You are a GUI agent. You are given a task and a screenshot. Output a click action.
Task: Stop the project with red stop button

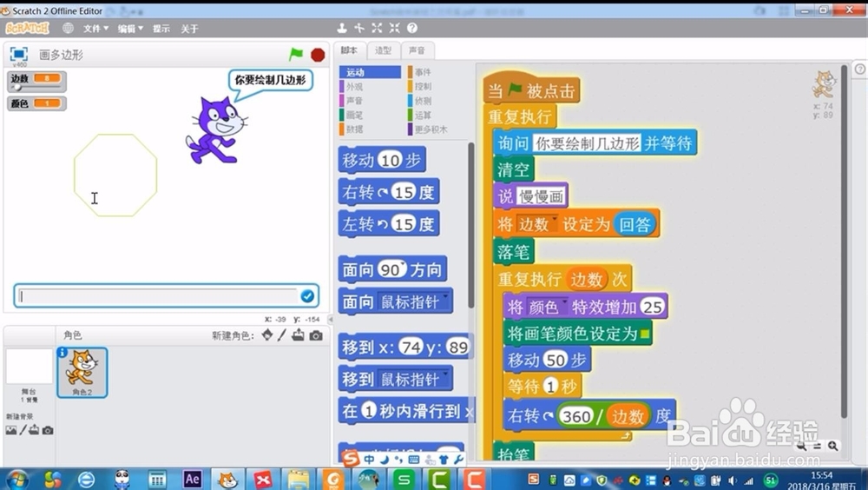click(x=318, y=55)
